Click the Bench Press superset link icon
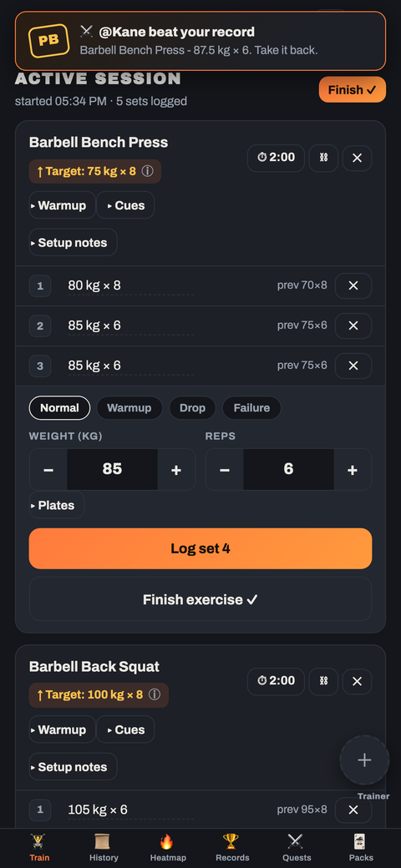The width and height of the screenshot is (401, 868). tap(323, 158)
